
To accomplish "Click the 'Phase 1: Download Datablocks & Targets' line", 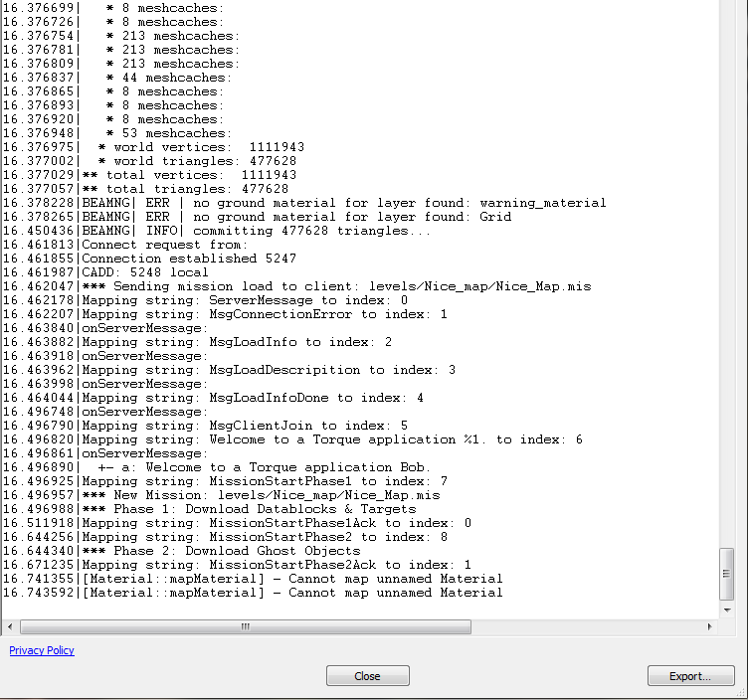I will coord(210,509).
